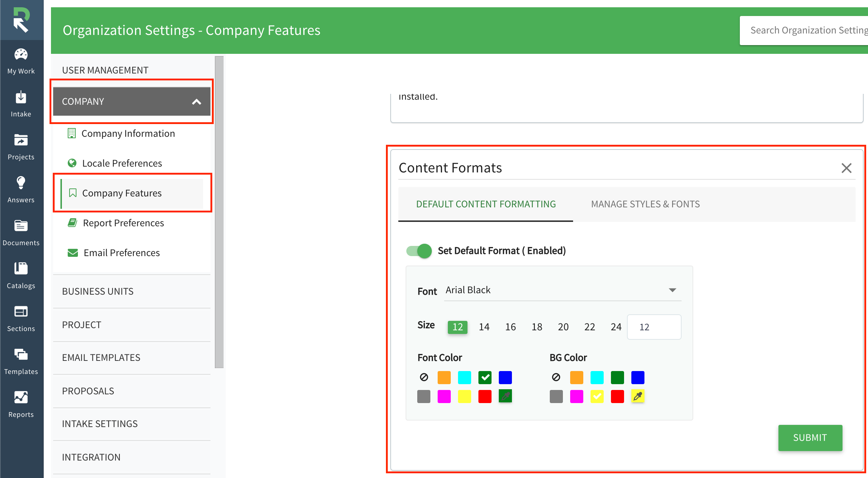Toggle Set Default Format switch

[419, 251]
